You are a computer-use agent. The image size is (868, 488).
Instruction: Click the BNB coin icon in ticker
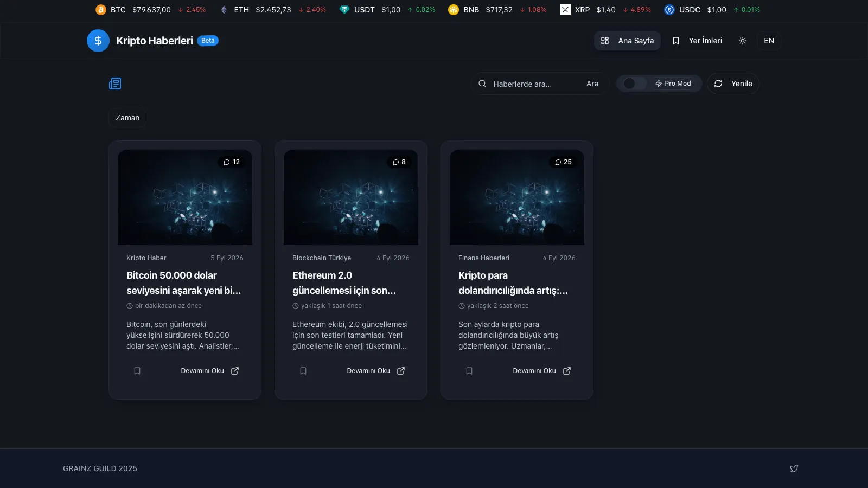pos(454,10)
